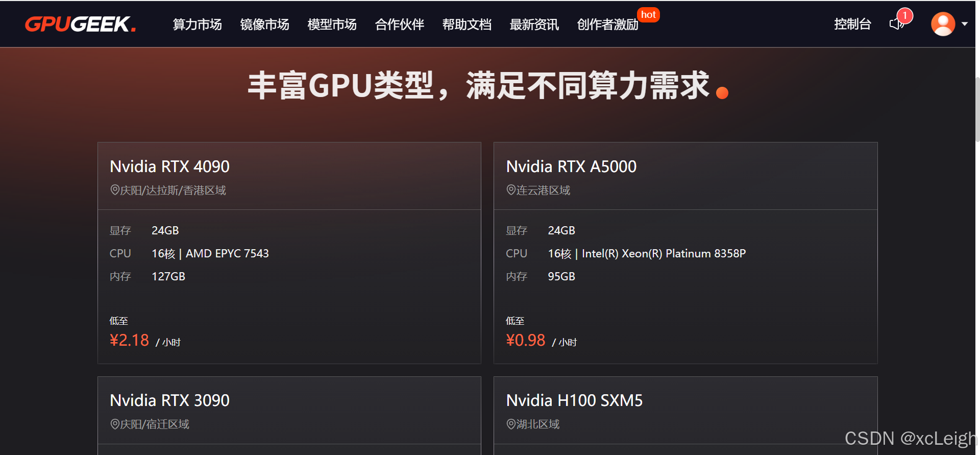Screen dimensions: 980x455
Task: Go to the 控制台 console
Action: point(852,24)
